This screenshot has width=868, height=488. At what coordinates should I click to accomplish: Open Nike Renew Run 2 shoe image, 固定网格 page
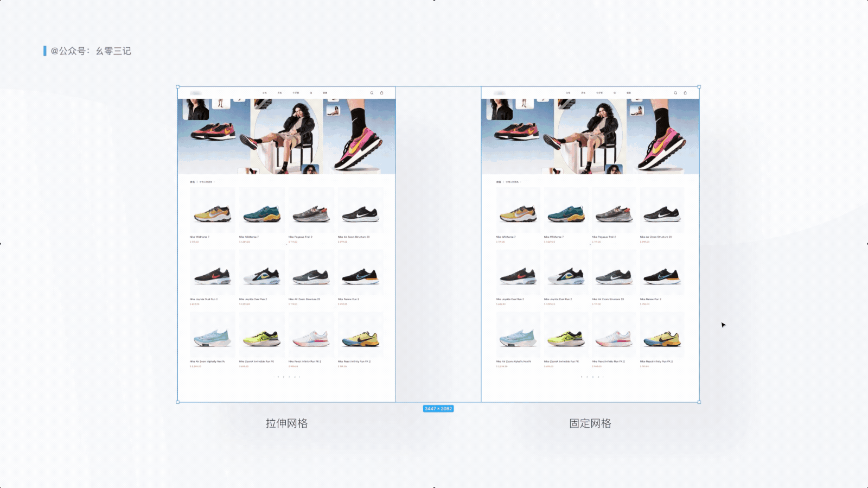(662, 272)
